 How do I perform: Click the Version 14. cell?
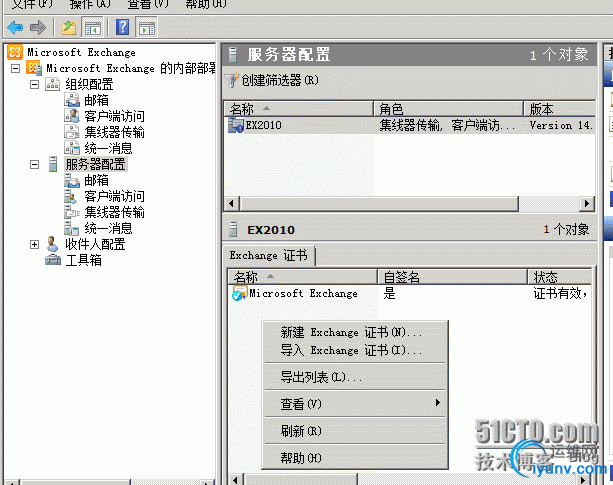coord(561,125)
